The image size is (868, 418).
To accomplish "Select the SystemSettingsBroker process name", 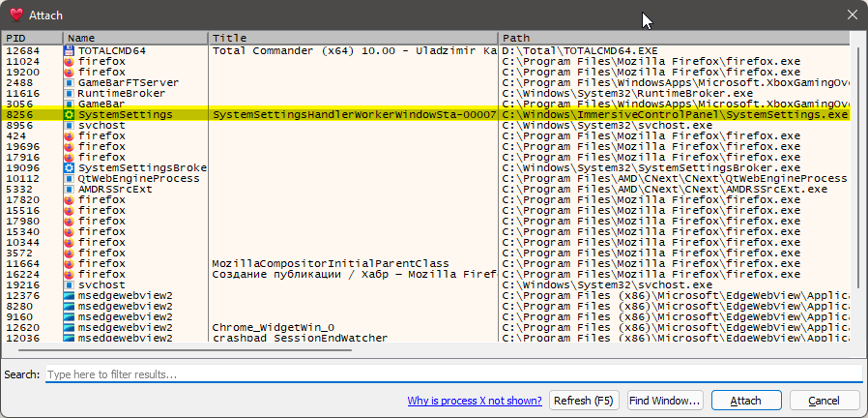I will coord(142,168).
